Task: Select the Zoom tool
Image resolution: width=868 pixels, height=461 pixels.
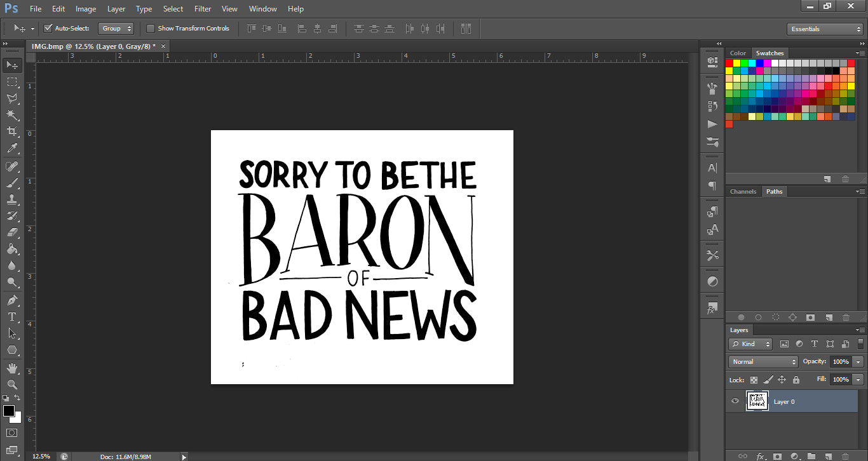Action: [12, 384]
